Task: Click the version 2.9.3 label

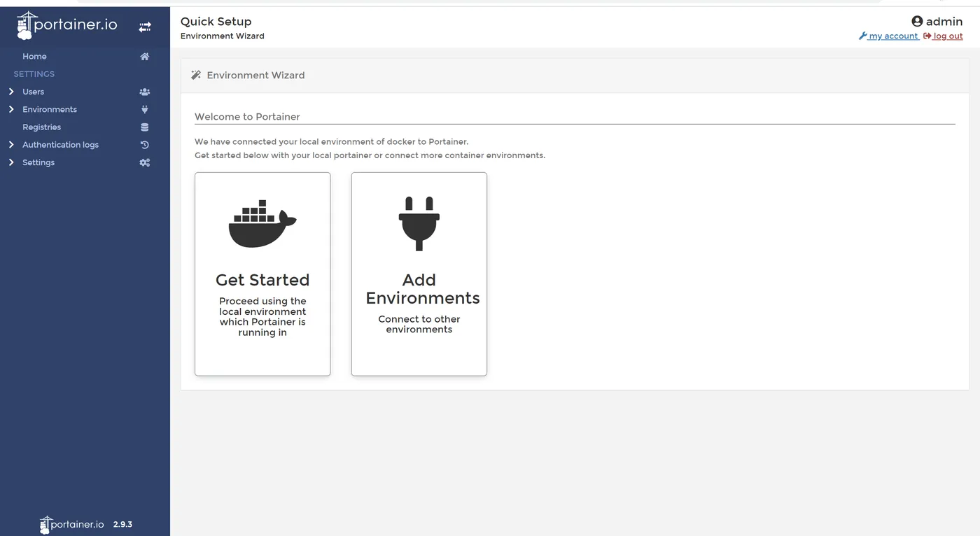Action: tap(122, 524)
